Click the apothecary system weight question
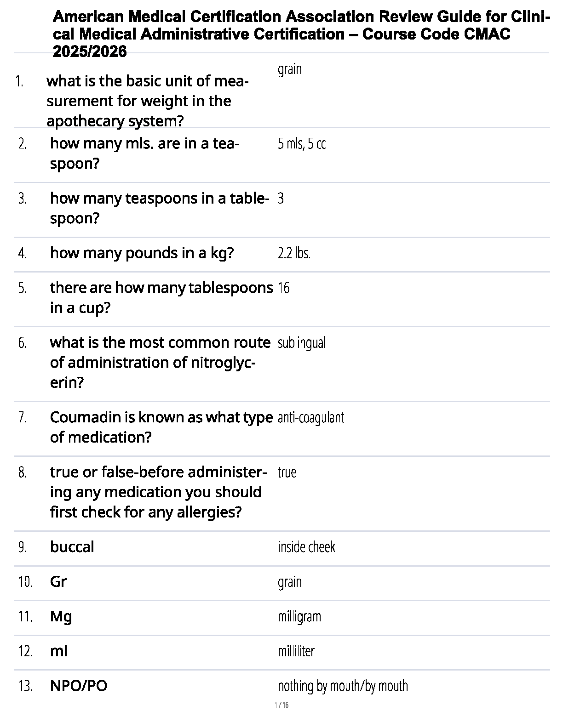 [x=147, y=101]
